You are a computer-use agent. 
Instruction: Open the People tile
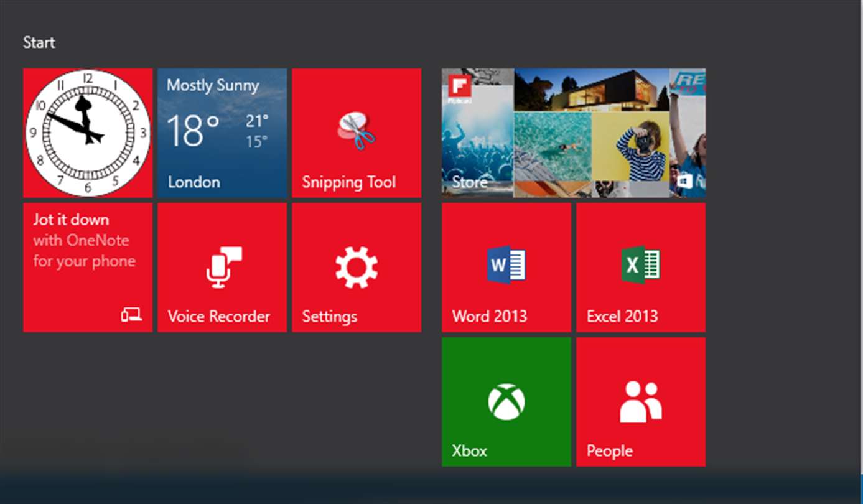click(x=641, y=401)
